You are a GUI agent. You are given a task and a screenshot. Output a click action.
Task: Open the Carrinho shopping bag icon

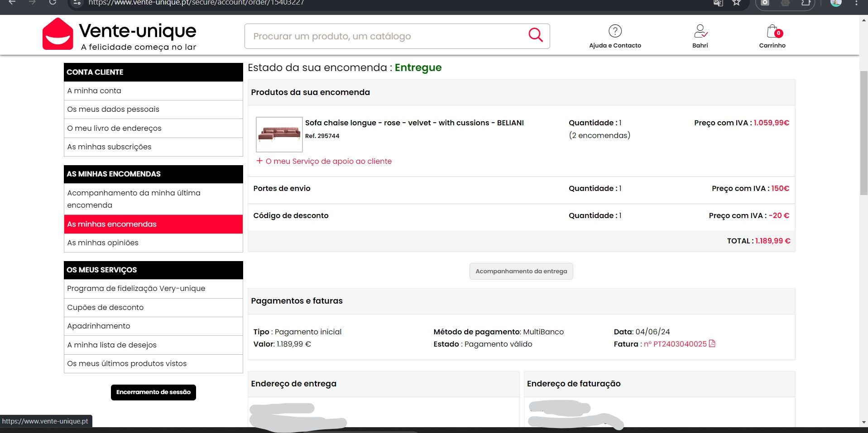[x=773, y=31]
